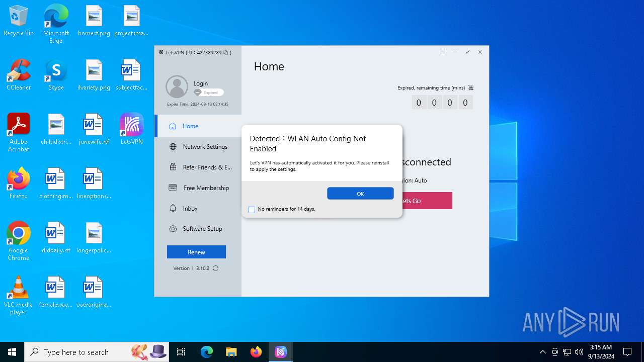
Task: Click the Version 3.10.2 label
Action: pos(191,268)
